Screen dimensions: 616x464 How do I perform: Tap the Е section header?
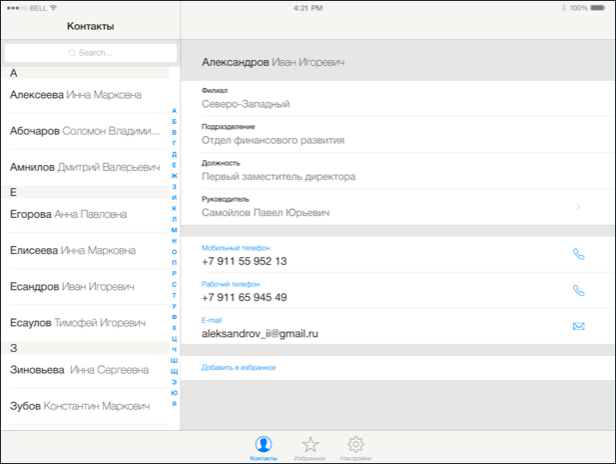point(86,192)
